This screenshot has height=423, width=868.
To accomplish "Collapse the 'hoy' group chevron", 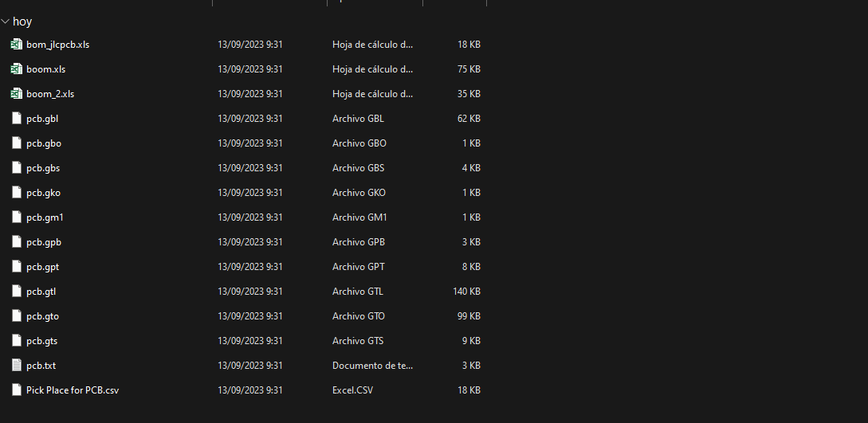I will (x=6, y=22).
